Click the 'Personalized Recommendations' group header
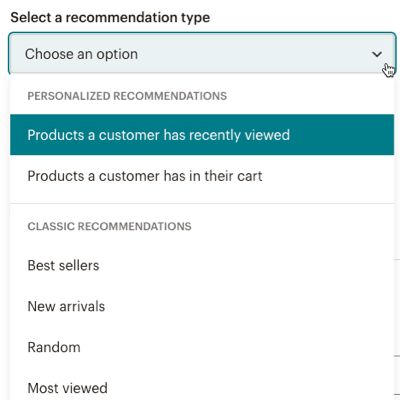 pos(127,96)
